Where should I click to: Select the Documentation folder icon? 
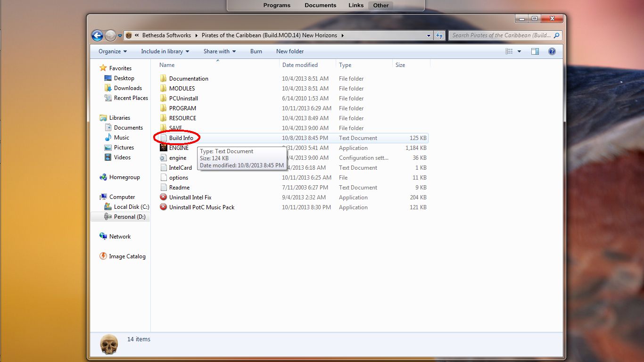click(x=163, y=78)
